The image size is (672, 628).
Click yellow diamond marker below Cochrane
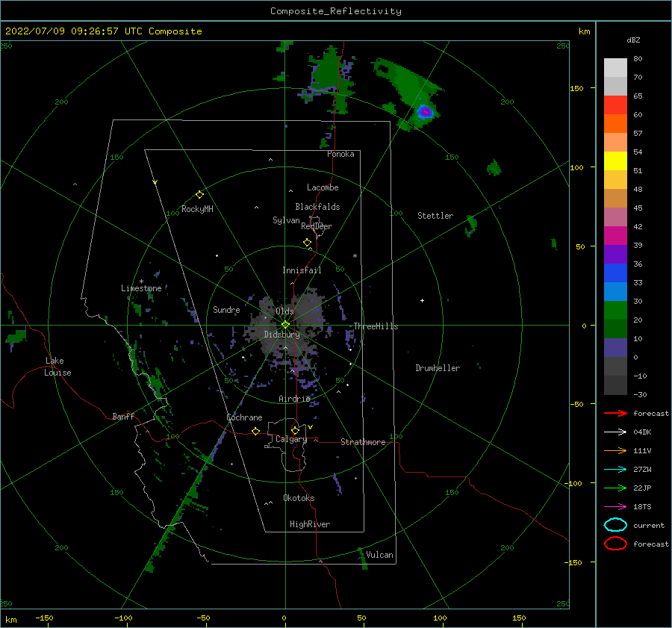pos(256,431)
